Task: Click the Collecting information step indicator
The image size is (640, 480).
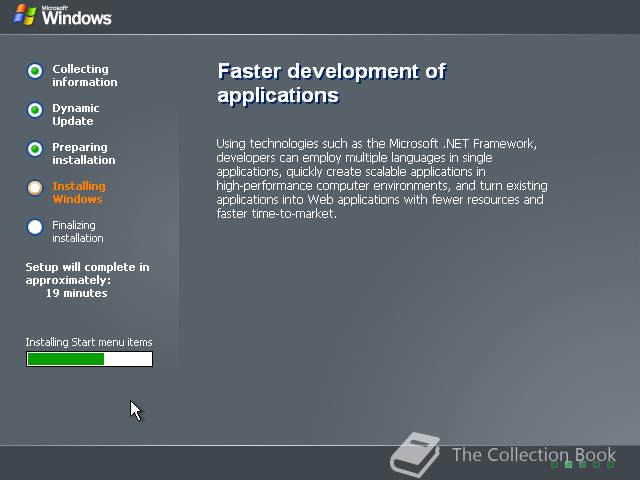Action: (35, 71)
